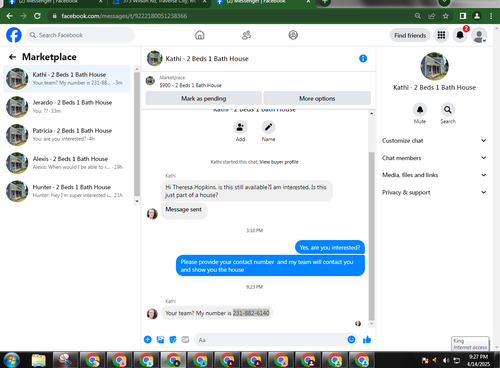Go back using the Marketplace back arrow
The height and width of the screenshot is (368, 500).
[x=13, y=57]
